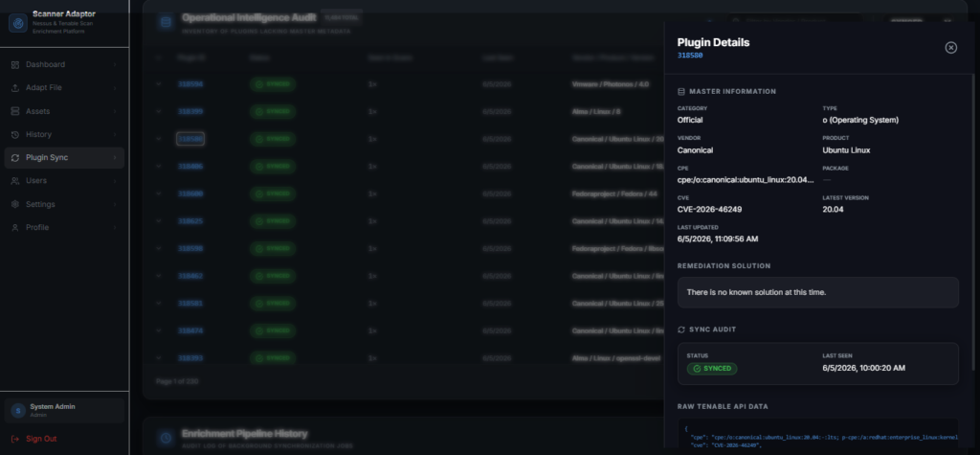Select Plugin Sync in the sidebar
This screenshot has height=455, width=980.
coord(64,158)
